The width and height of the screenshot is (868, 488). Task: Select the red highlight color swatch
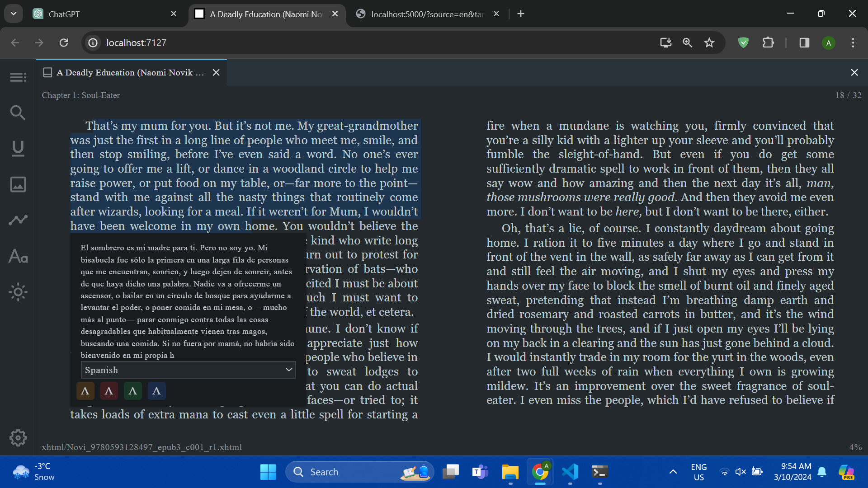(x=109, y=391)
